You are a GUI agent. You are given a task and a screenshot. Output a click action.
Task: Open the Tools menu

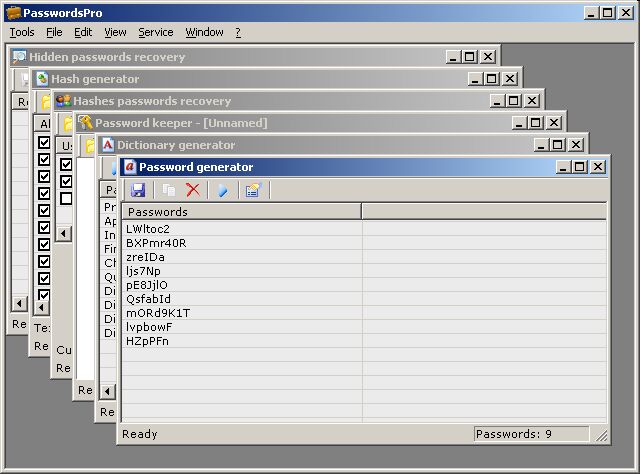[22, 32]
